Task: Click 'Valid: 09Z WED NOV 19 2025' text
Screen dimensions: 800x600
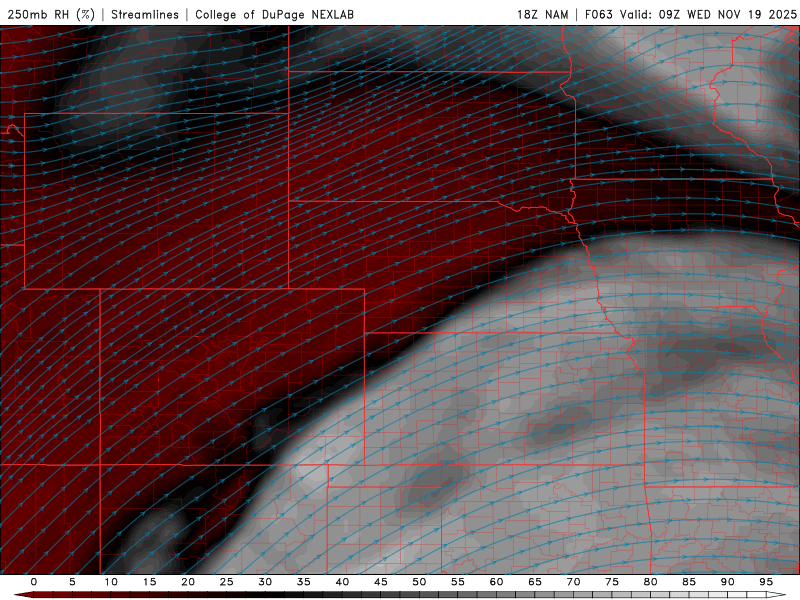Action: (708, 14)
